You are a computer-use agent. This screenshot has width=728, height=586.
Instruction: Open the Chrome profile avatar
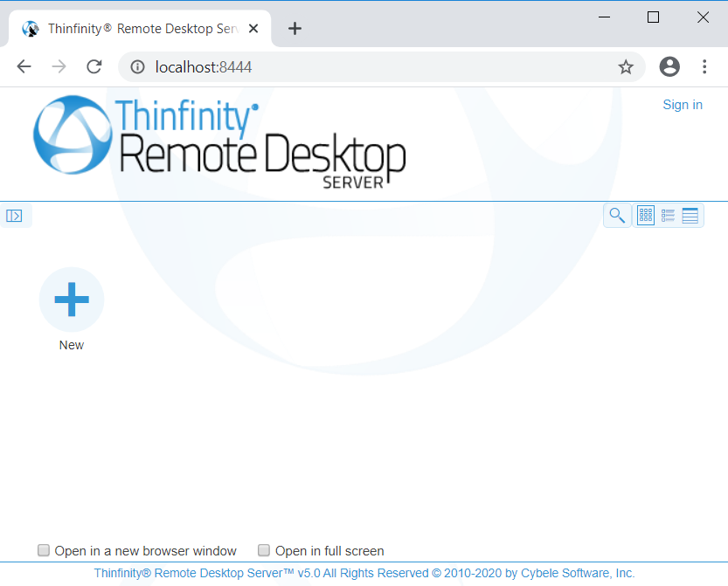point(669,67)
